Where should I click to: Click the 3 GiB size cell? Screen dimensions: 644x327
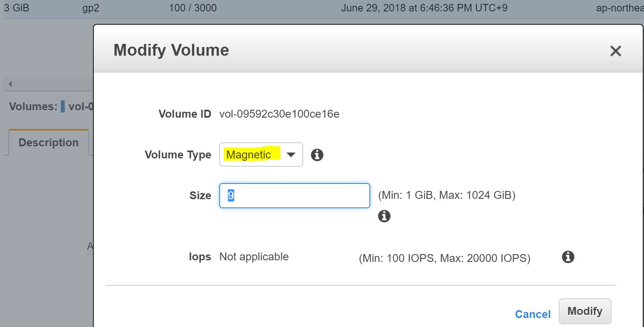click(x=17, y=8)
